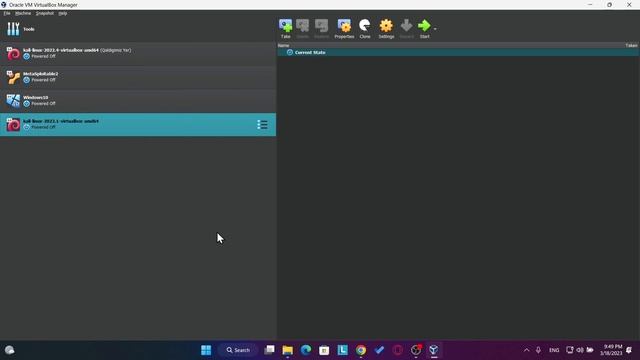Open the Windows Start menu

[x=206, y=350]
